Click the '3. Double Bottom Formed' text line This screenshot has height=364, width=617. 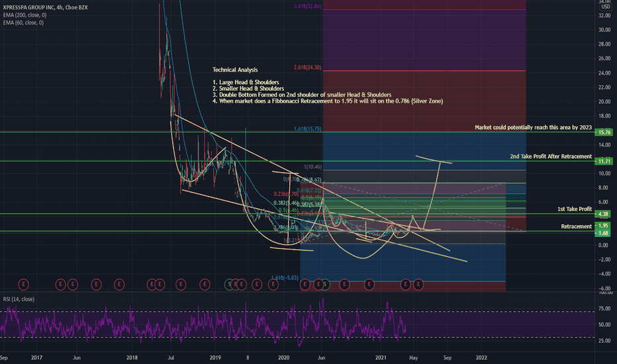pyautogui.click(x=302, y=95)
